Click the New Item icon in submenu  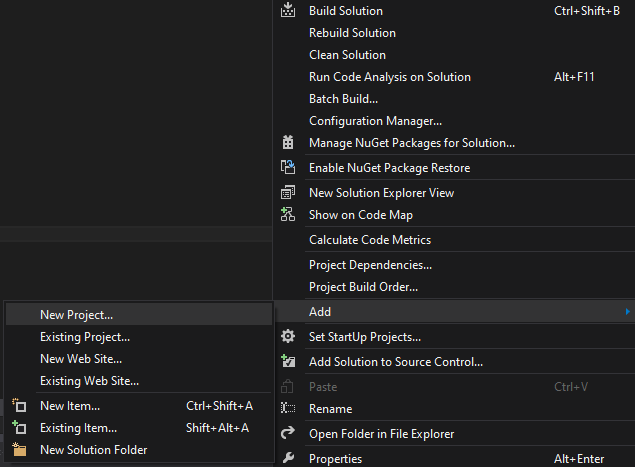(x=19, y=405)
